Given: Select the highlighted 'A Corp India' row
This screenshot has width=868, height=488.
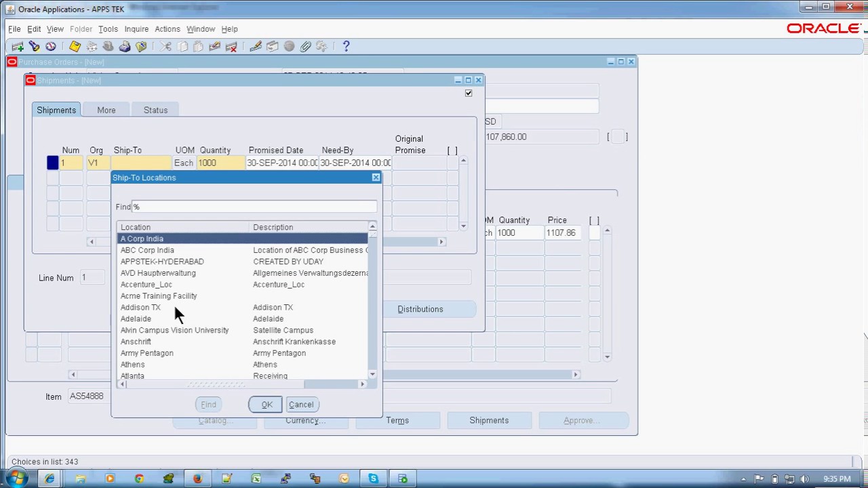Looking at the screenshot, I should coord(243,239).
